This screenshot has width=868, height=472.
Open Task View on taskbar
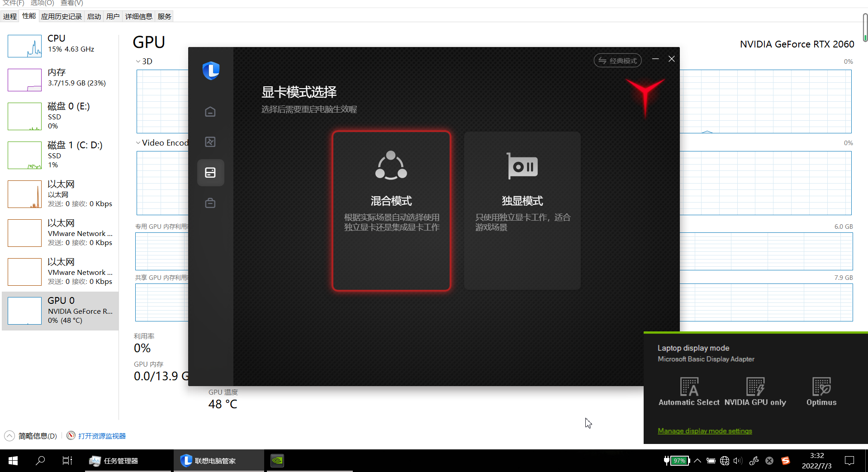67,461
